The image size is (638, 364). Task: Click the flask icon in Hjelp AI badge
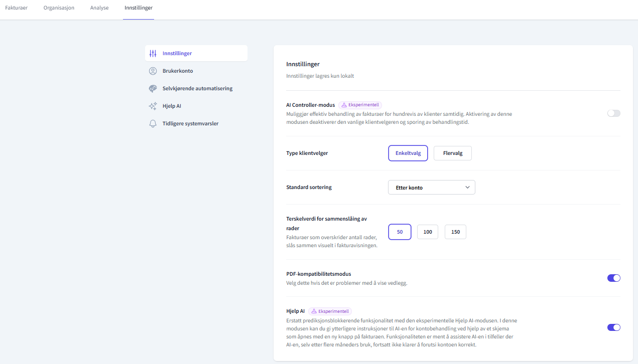(x=314, y=311)
